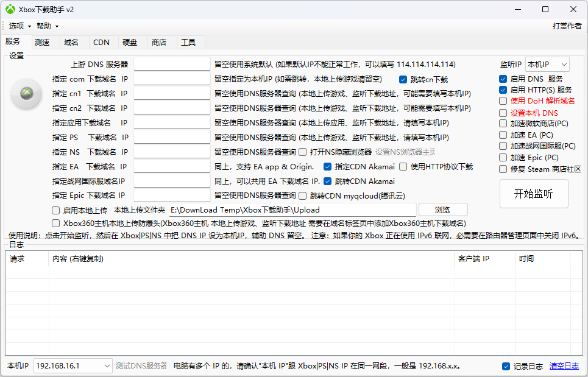Click the 本地上传文件夹 path field
This screenshot has width=588, height=377.
pos(292,210)
